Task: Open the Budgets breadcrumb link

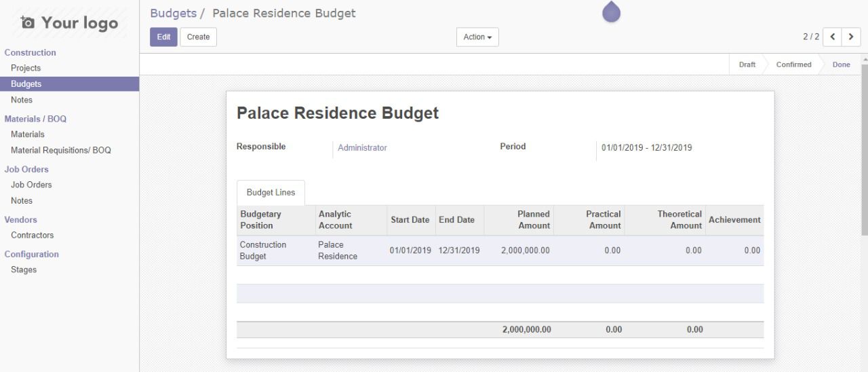Action: click(x=173, y=14)
